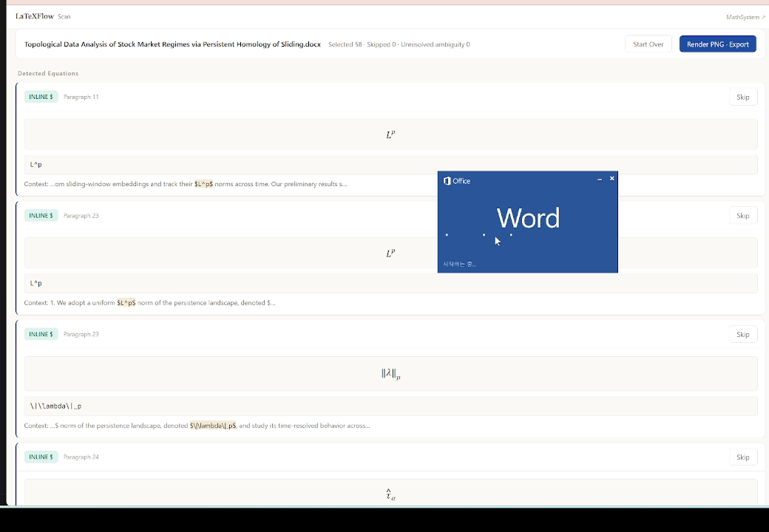769x532 pixels.
Task: Skip the L^p equation in Paragraph 23
Action: pyautogui.click(x=742, y=216)
